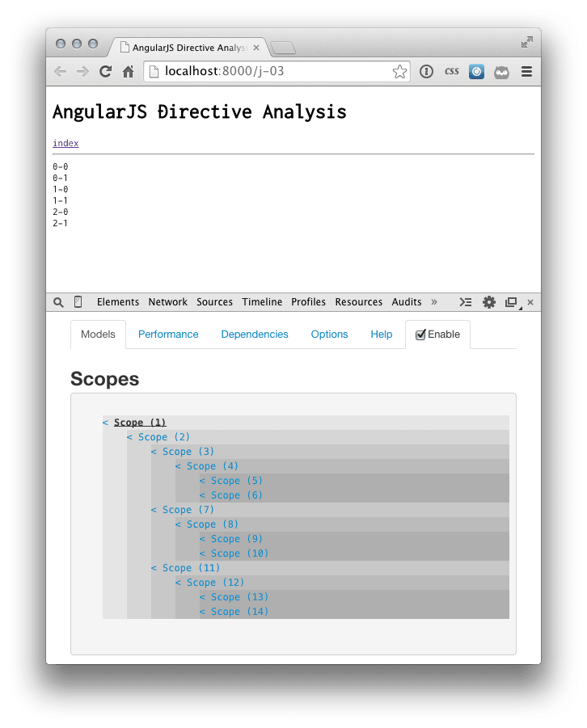Select Scope (1) link
The image size is (587, 728).
[x=140, y=423]
